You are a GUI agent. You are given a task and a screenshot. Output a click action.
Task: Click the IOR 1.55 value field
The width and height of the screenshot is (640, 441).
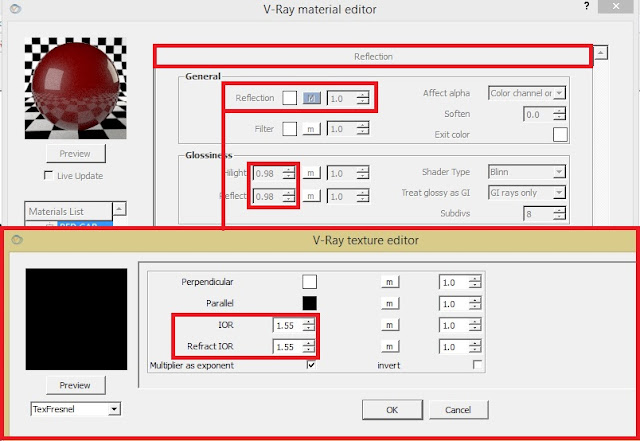(x=288, y=325)
